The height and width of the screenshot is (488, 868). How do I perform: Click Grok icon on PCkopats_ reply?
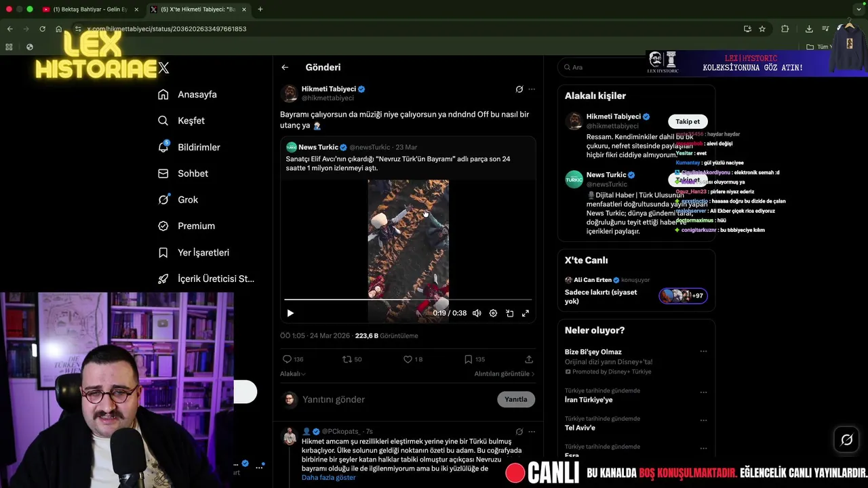click(x=519, y=431)
